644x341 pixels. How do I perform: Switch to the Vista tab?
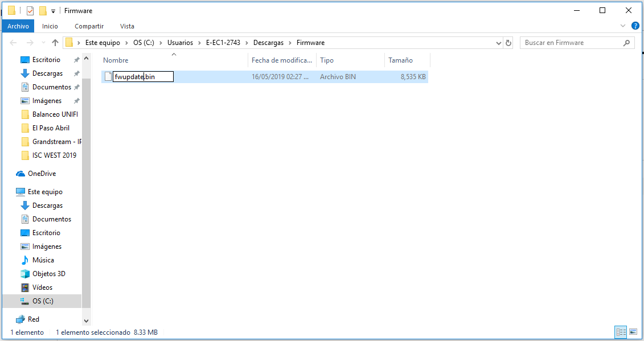point(127,26)
